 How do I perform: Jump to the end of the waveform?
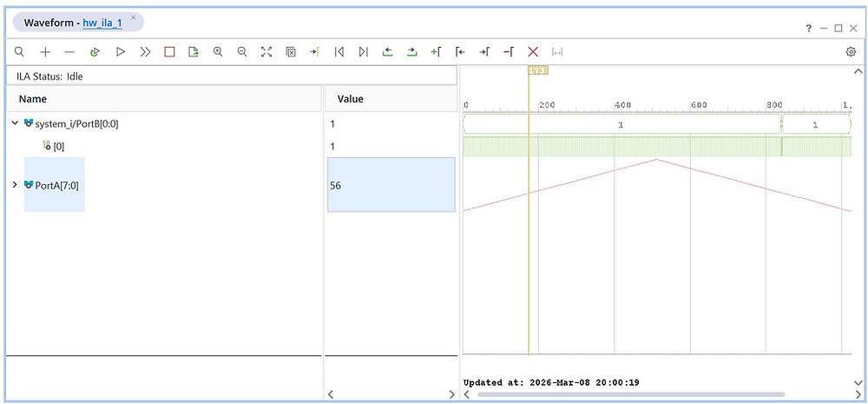[x=363, y=51]
